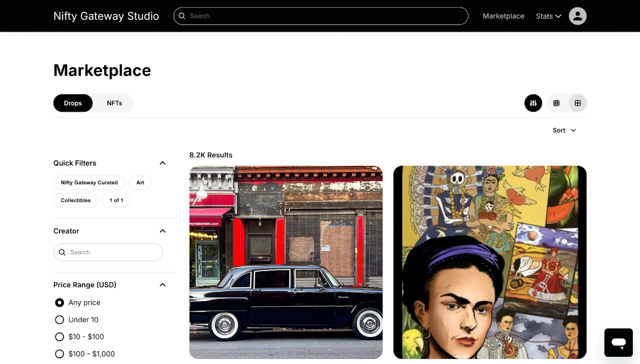This screenshot has height=364, width=640.
Task: Toggle the filters panel icon
Action: (533, 103)
